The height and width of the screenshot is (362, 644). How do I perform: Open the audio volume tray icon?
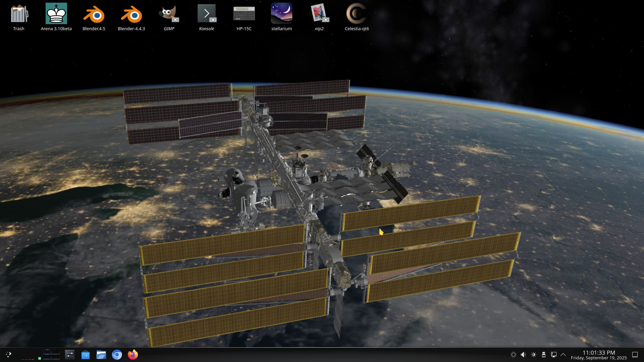pos(523,355)
